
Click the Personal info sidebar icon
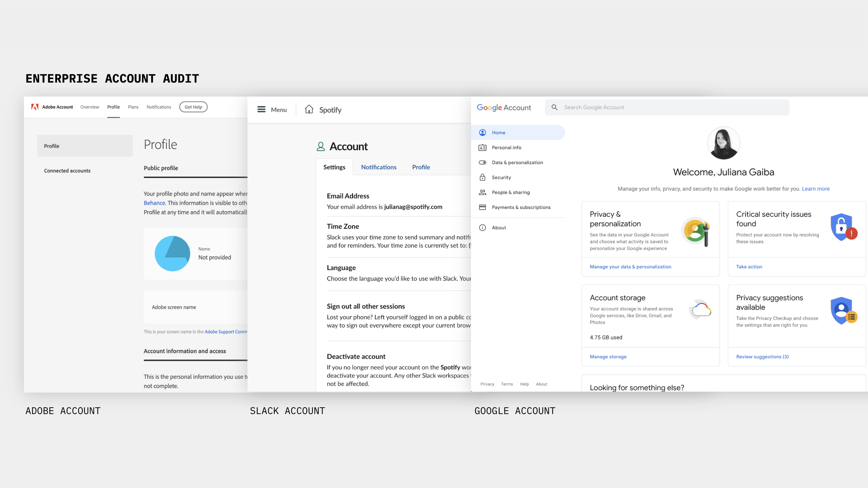point(482,147)
